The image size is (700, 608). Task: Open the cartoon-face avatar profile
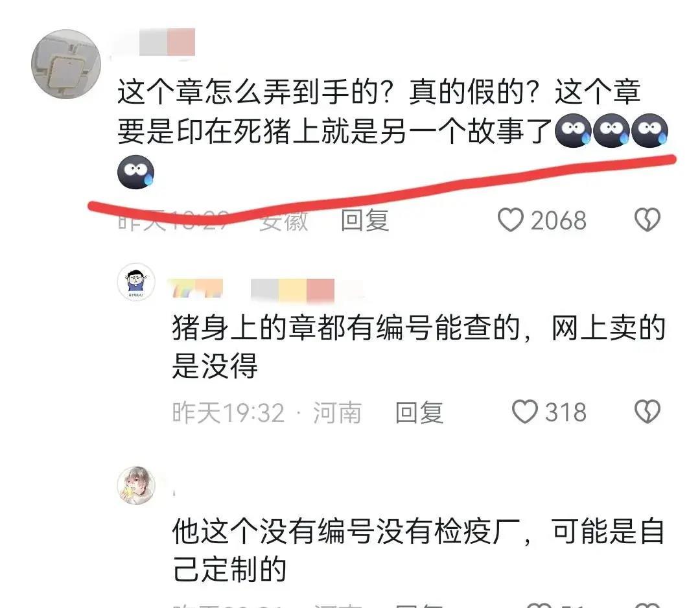135,282
